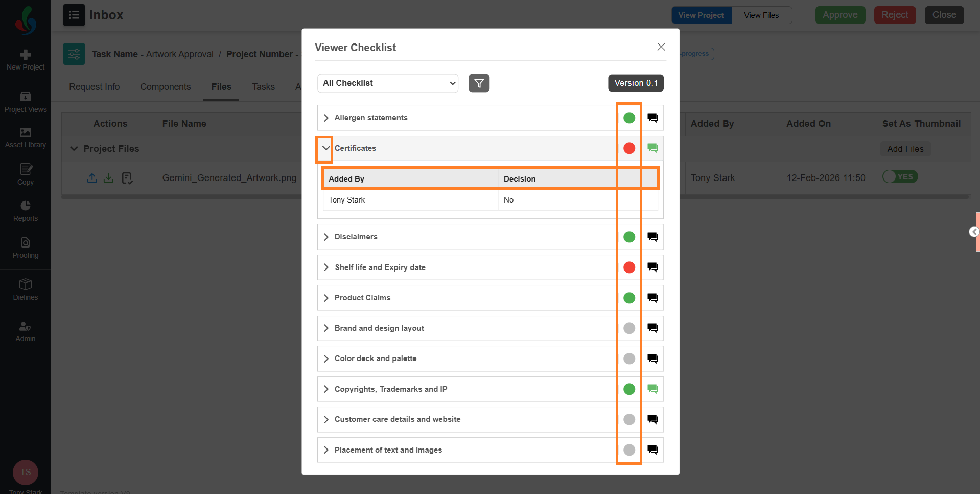Click the green status dot for Product Claims
Screen dimensions: 980x494
click(629, 298)
